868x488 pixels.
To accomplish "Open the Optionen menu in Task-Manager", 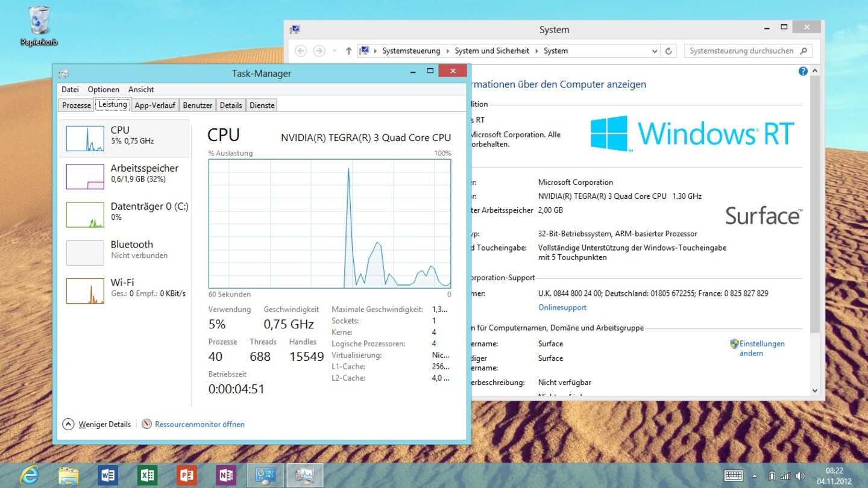I will pos(104,89).
